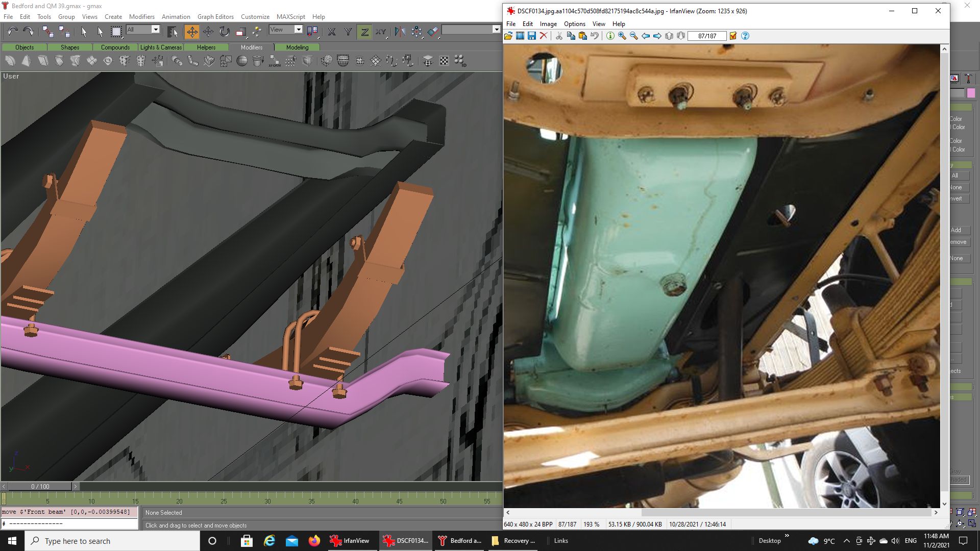
Task: Click the Undo arrow in gmax toolbar
Action: coord(12,32)
